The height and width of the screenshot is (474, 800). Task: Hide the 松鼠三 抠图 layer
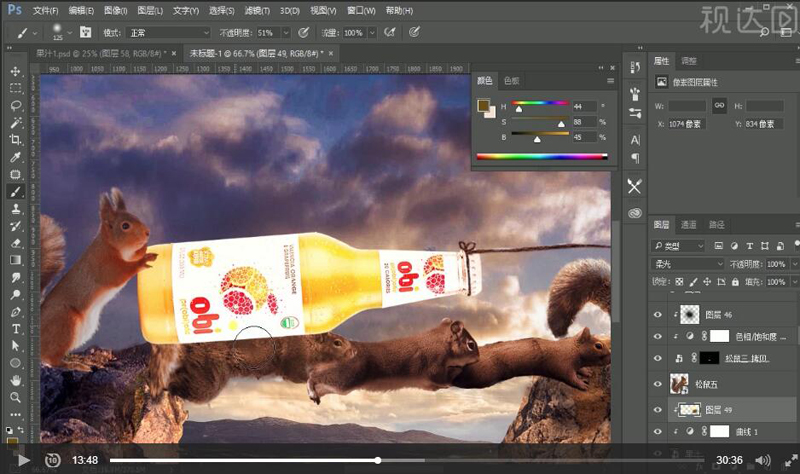click(x=658, y=358)
